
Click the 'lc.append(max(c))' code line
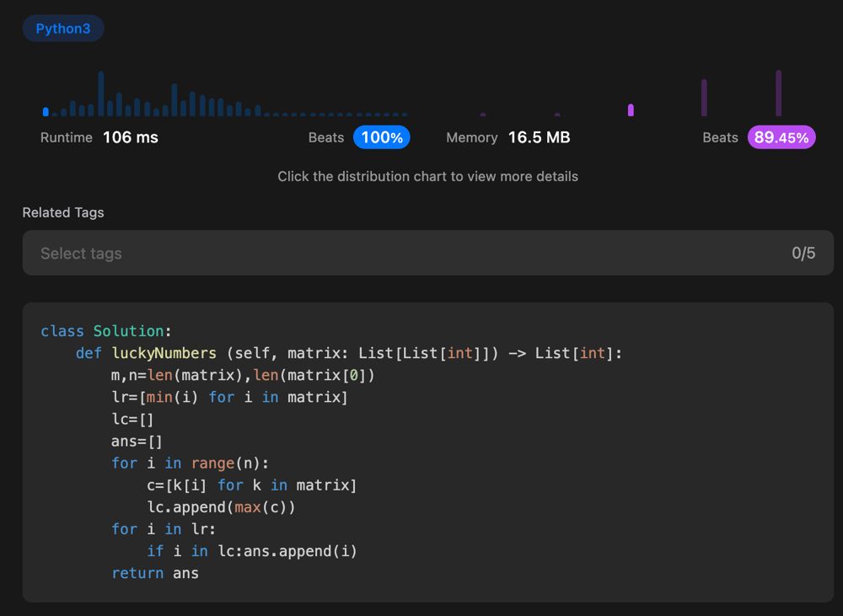click(221, 506)
